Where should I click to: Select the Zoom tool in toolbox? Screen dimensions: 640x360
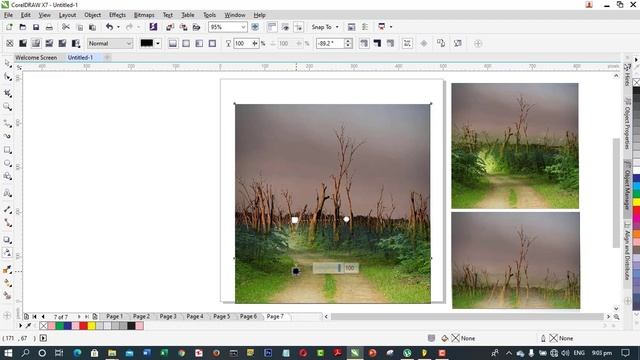pos(7,107)
